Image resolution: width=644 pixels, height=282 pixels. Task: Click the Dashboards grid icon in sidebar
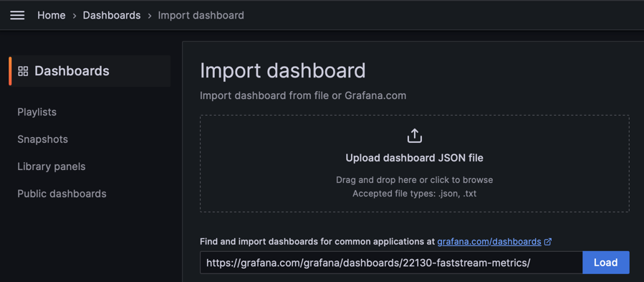tap(23, 71)
